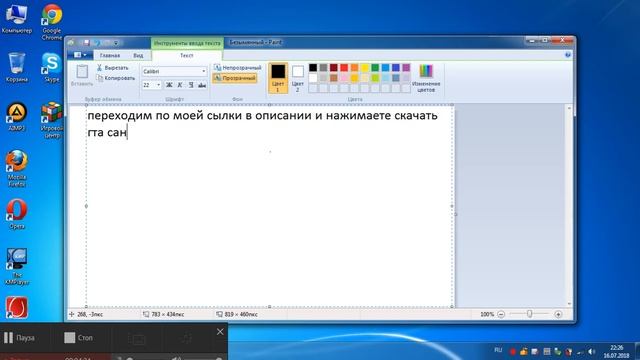Screen dimensions: 640x360
Task: Click the Инструменты ввода текста contextual tab header
Action: click(187, 43)
